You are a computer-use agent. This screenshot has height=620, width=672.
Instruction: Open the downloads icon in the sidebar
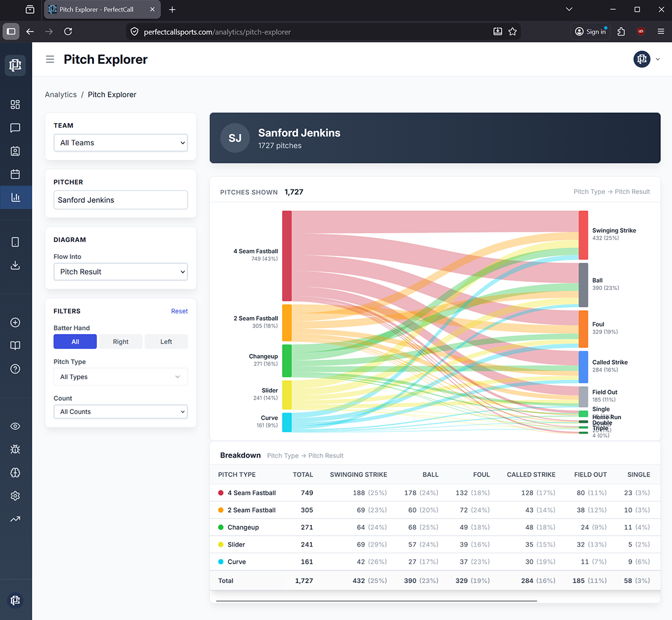(x=16, y=265)
